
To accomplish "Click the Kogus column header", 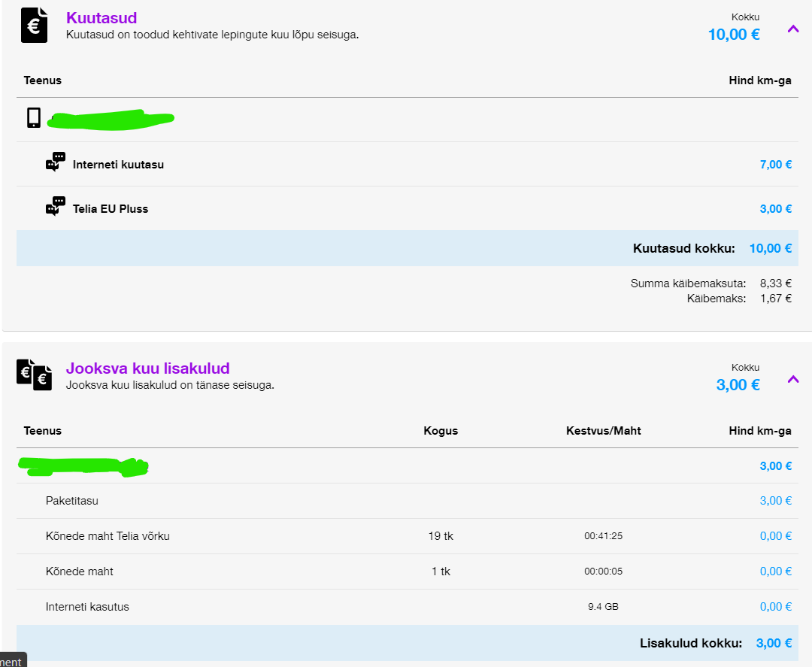I will point(441,431).
